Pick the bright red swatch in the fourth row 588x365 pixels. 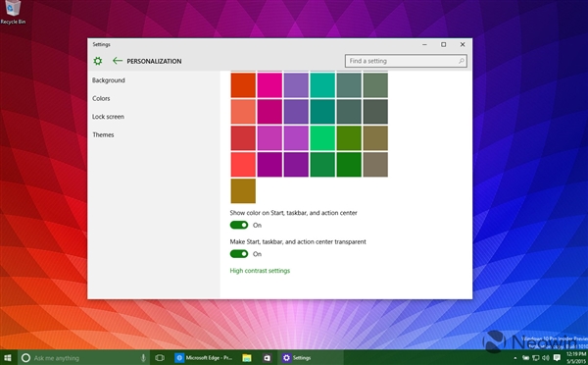(243, 164)
